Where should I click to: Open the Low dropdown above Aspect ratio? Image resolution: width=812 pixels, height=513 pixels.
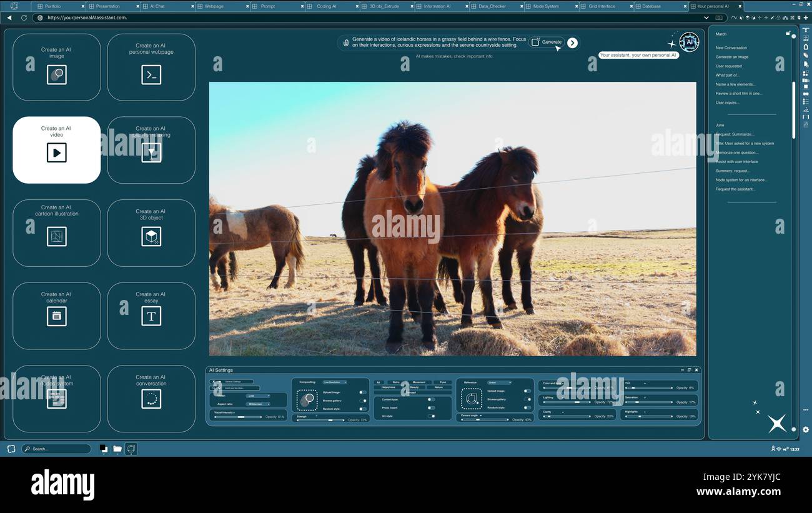(x=257, y=396)
